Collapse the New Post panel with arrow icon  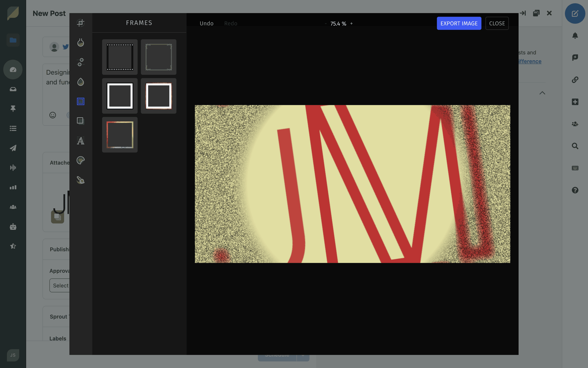coord(523,13)
